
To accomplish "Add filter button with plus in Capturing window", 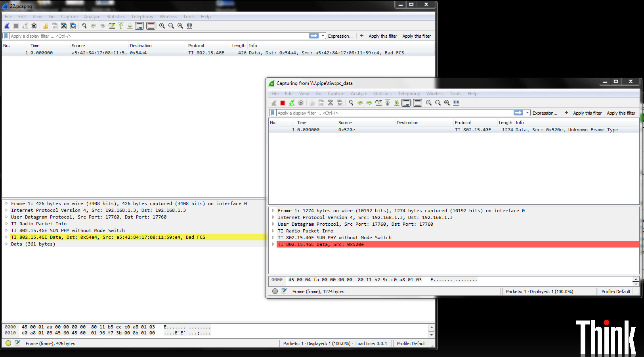I will point(566,113).
